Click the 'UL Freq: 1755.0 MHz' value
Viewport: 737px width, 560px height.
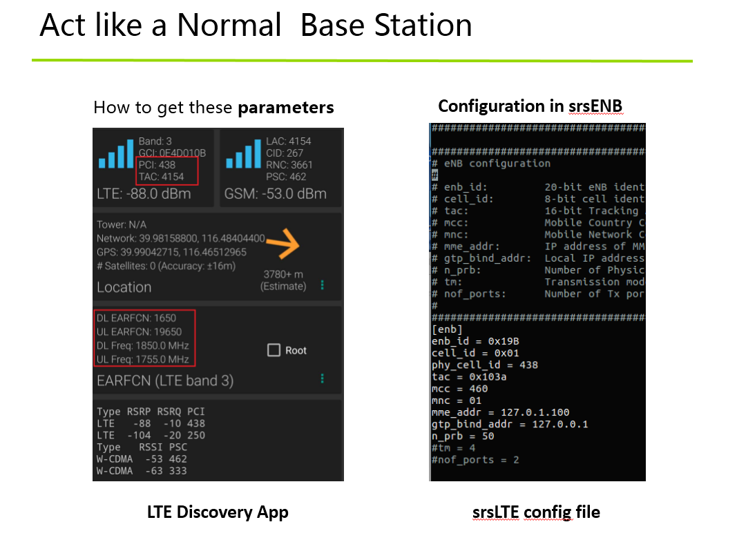tap(143, 359)
